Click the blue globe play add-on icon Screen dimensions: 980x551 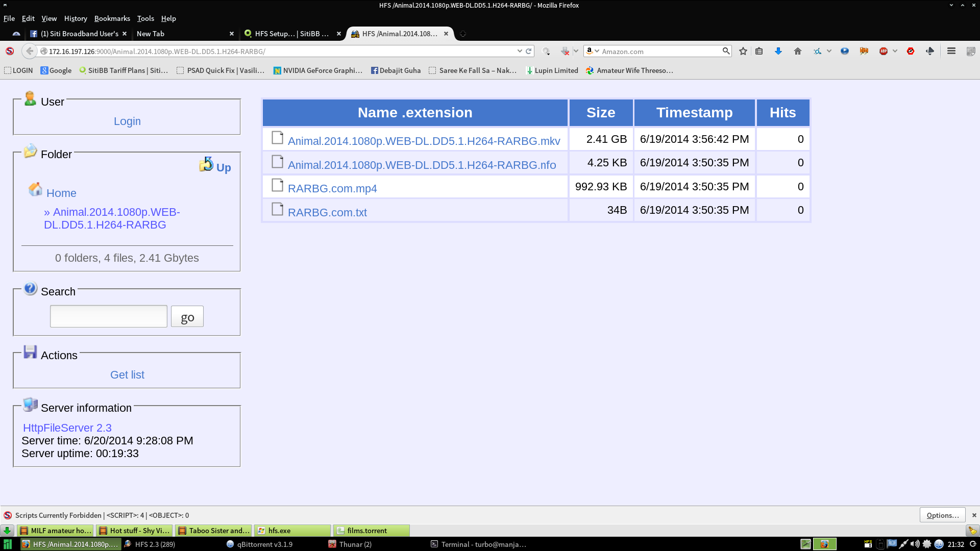coord(845,51)
